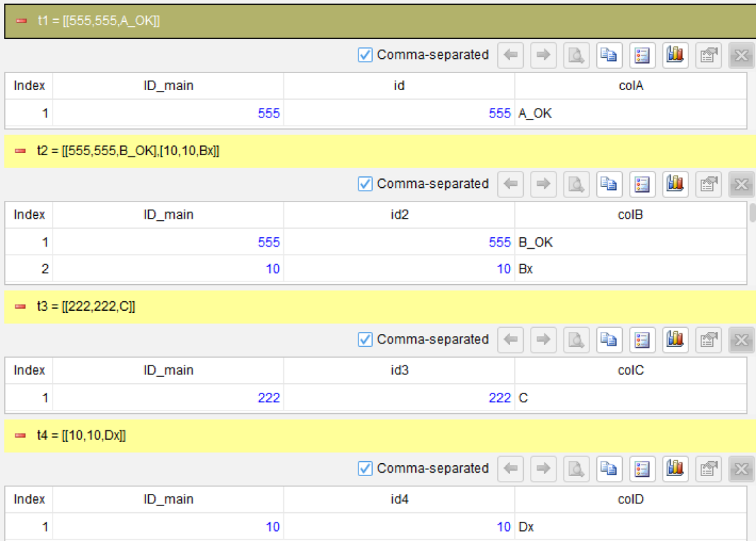Open export settings icon for table t3
This screenshot has height=541, width=756.
[x=708, y=339]
